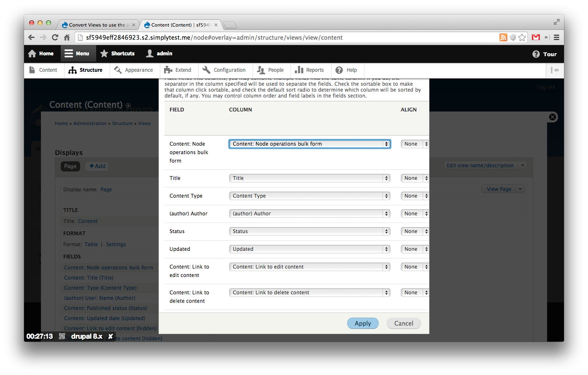Open 'Content: Title (Title)' field link

(89, 278)
